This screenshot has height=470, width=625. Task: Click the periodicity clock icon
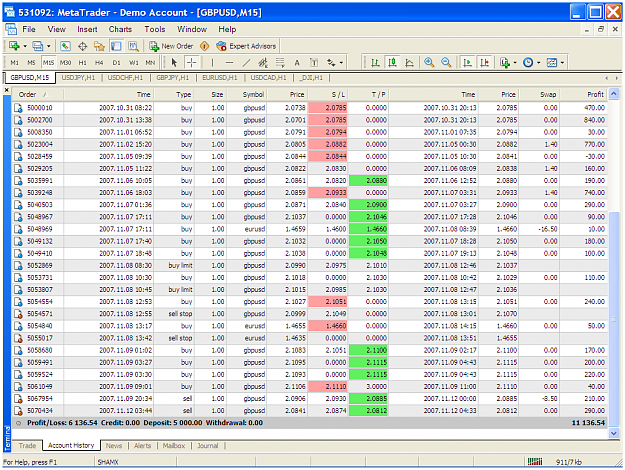(528, 63)
